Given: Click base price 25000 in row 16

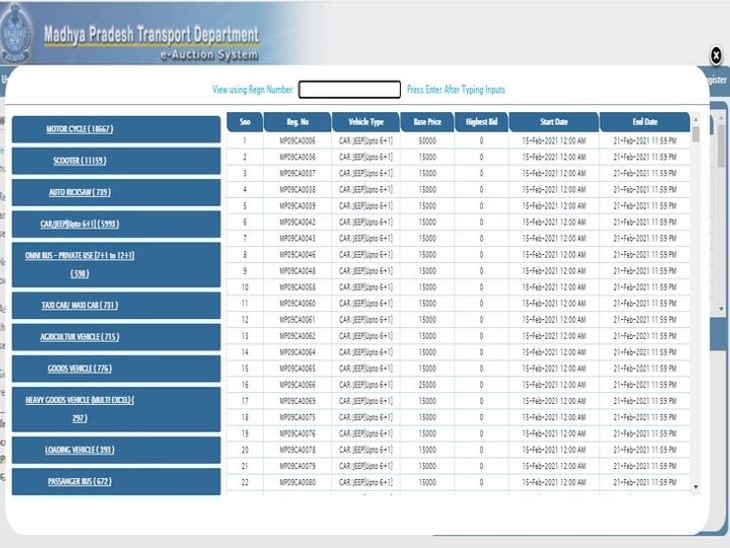Looking at the screenshot, I should click(x=427, y=385).
